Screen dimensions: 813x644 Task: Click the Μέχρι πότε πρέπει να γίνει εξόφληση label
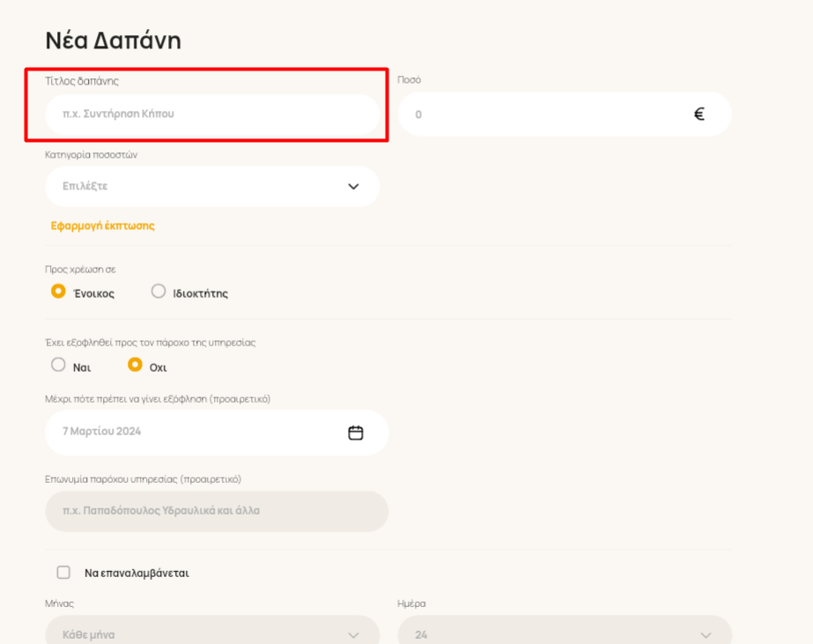(x=158, y=399)
